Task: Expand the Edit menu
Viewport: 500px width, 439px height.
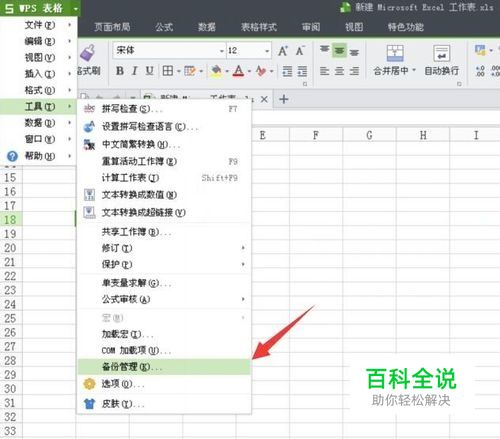Action: tap(39, 41)
